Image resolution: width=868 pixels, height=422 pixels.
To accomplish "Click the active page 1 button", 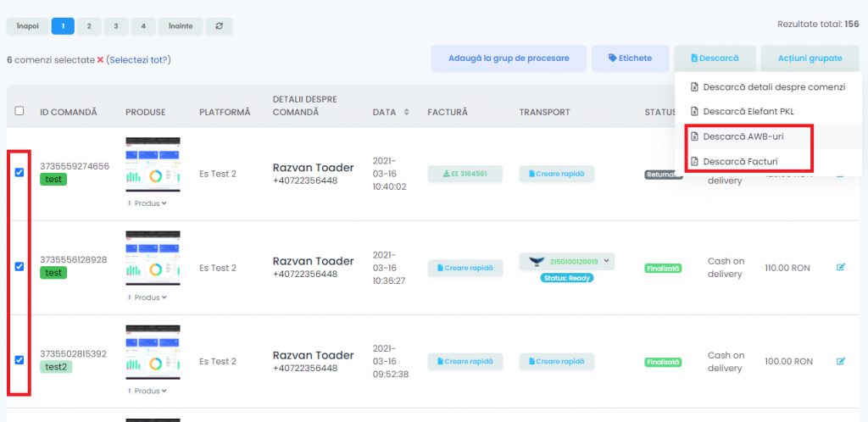I will (63, 26).
